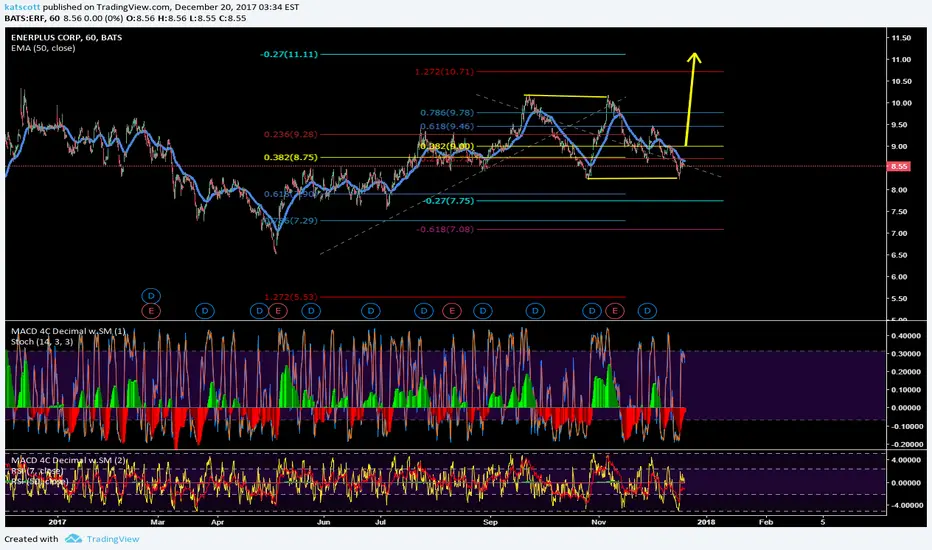
Task: Click the BATS:ERF symbol in header
Action: [x=26, y=18]
